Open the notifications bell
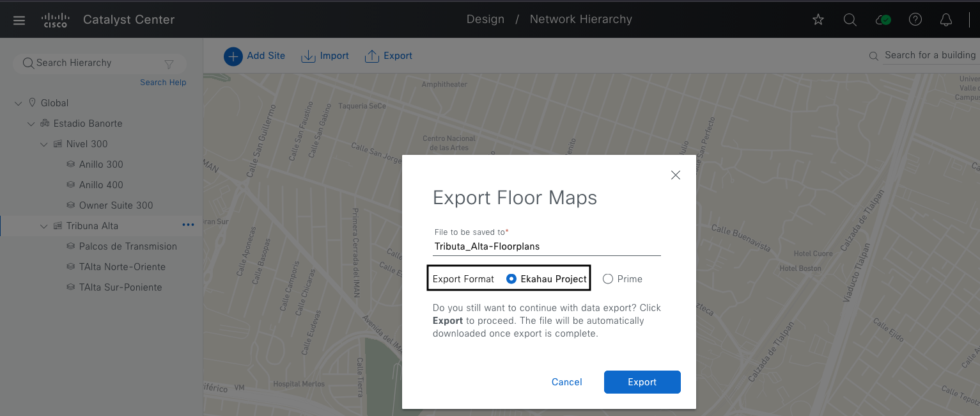 946,20
